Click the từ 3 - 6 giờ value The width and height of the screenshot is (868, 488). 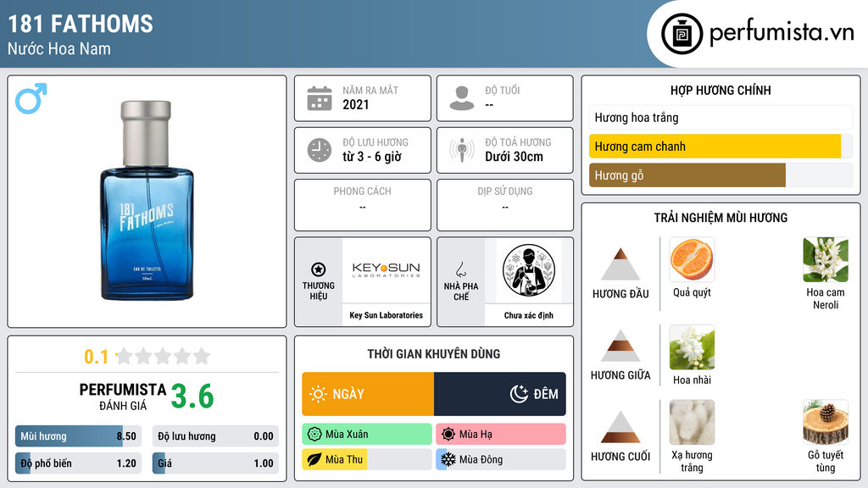click(372, 157)
